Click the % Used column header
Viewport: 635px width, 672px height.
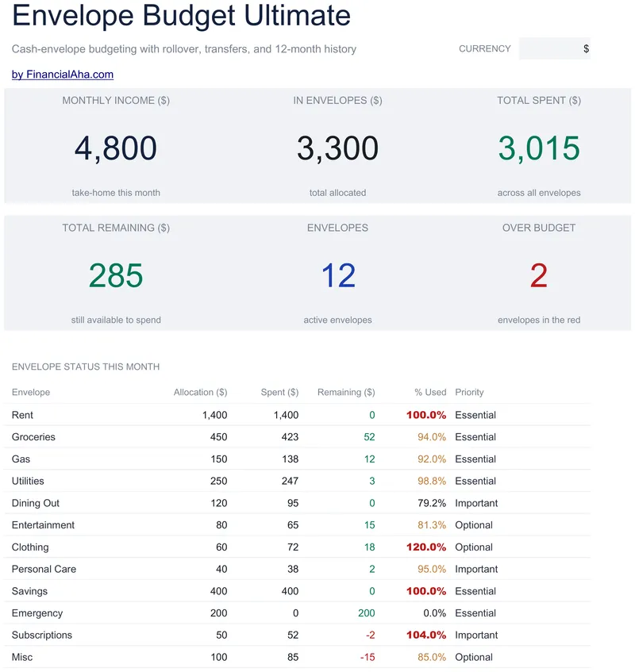click(x=430, y=392)
